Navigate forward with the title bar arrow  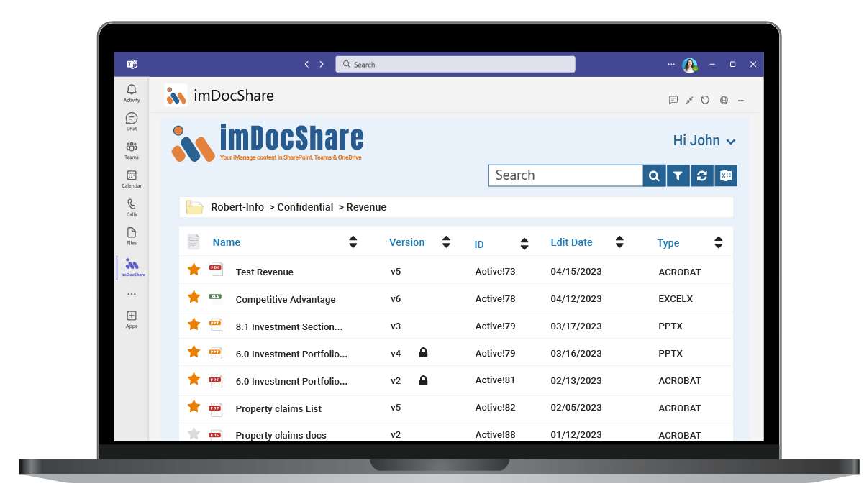pyautogui.click(x=322, y=64)
